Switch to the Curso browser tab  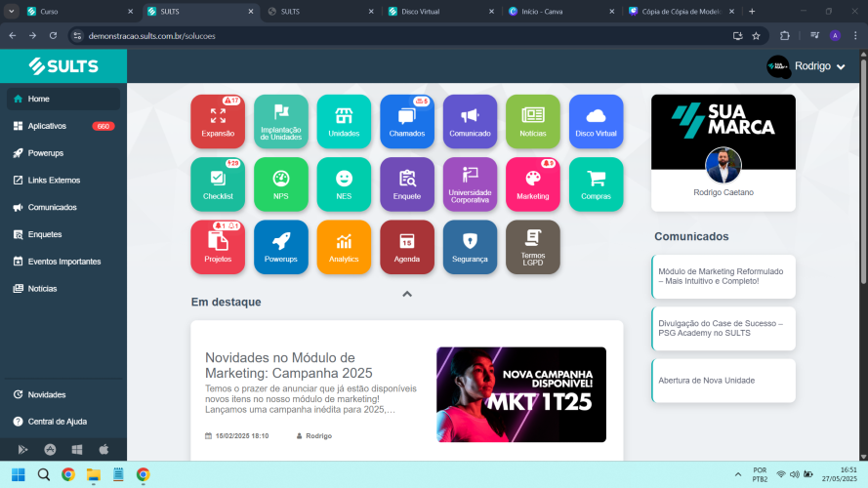[x=80, y=11]
